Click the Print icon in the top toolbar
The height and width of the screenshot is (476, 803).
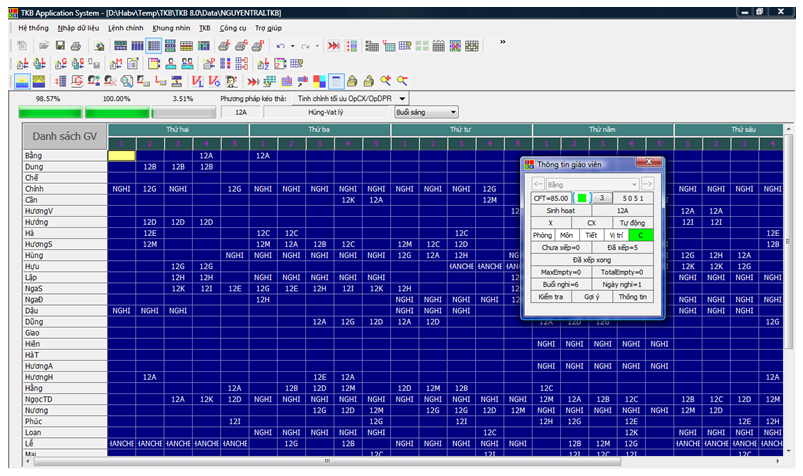[x=76, y=46]
